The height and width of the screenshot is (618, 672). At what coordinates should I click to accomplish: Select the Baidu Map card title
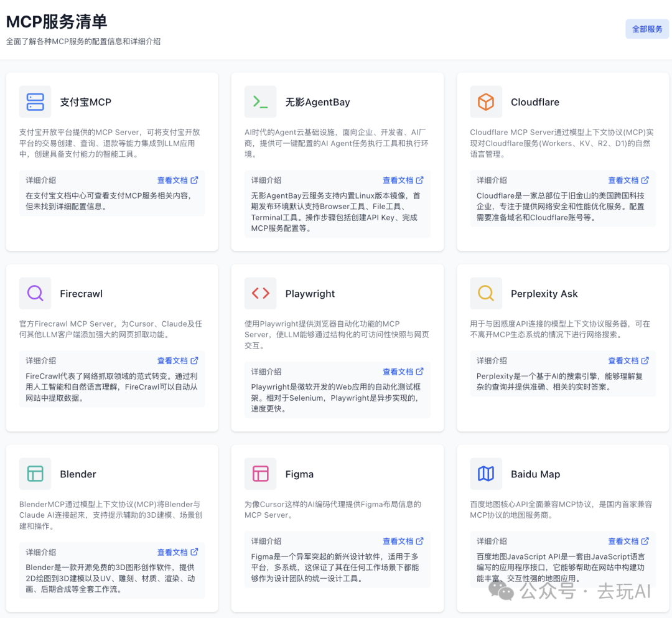535,474
